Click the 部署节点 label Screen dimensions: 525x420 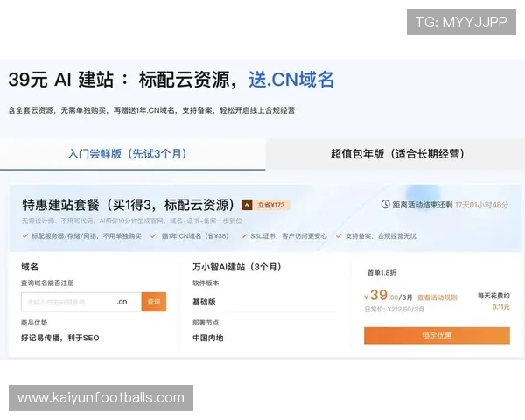pos(206,323)
